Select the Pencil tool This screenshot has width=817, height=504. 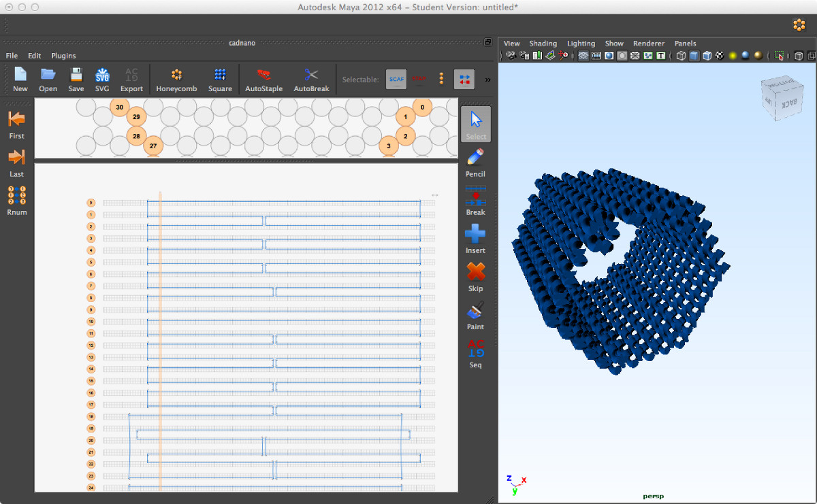coord(475,157)
